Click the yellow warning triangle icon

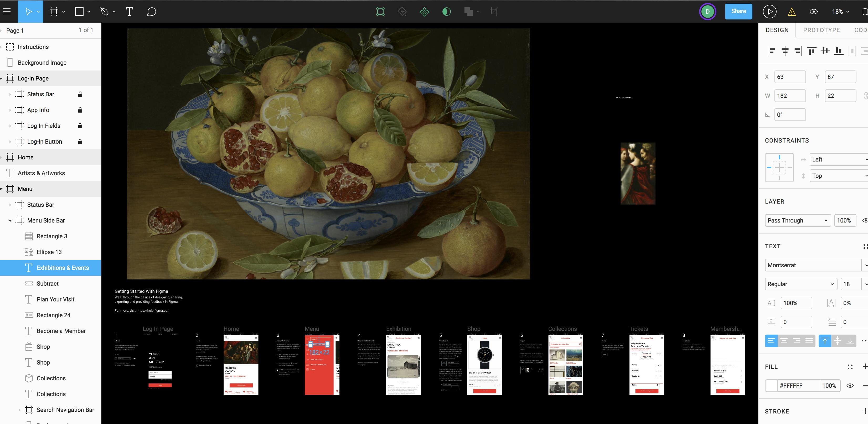[792, 12]
